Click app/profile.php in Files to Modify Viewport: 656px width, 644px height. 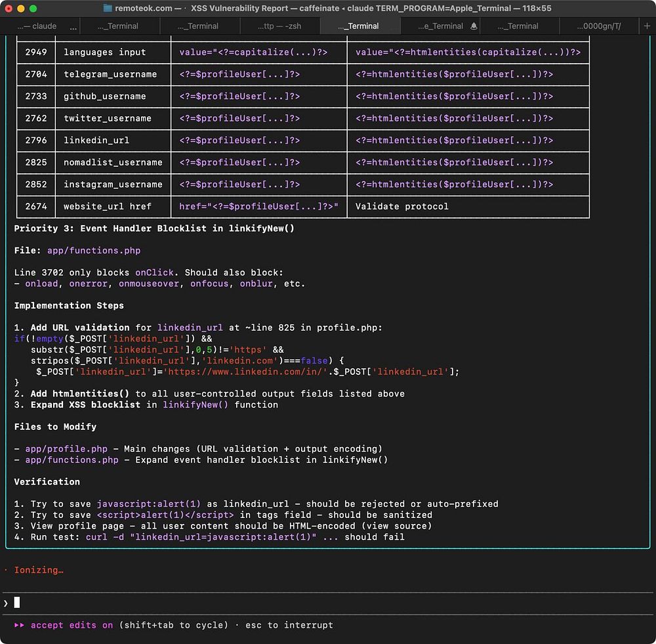tap(66, 449)
